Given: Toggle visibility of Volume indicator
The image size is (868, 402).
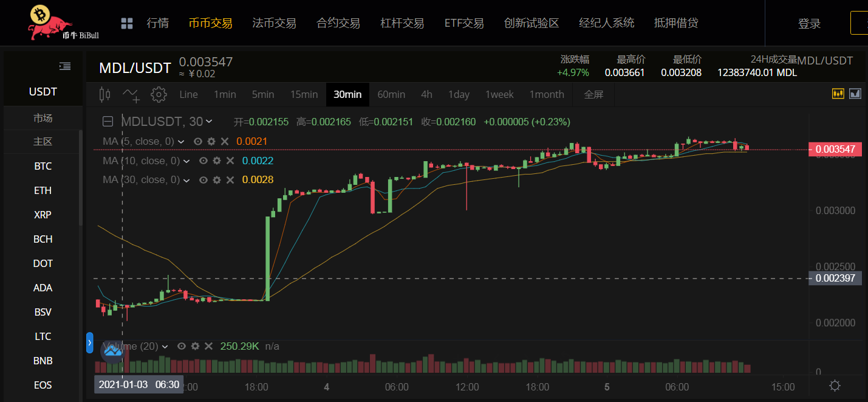Looking at the screenshot, I should coord(181,346).
